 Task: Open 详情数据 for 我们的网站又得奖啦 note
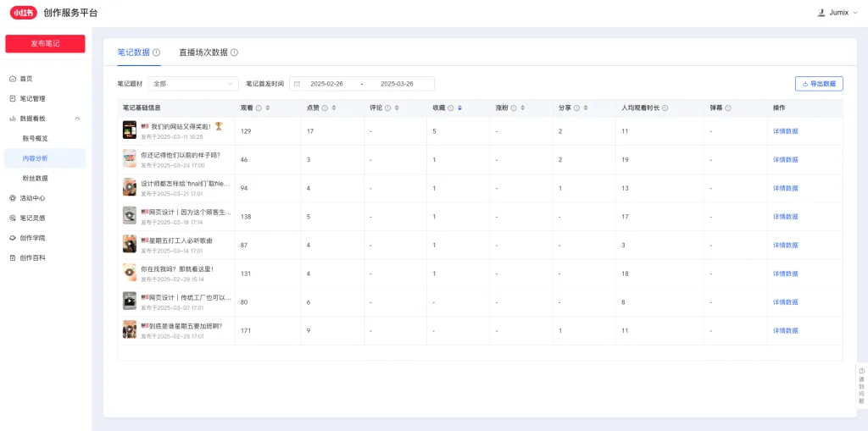tap(786, 131)
